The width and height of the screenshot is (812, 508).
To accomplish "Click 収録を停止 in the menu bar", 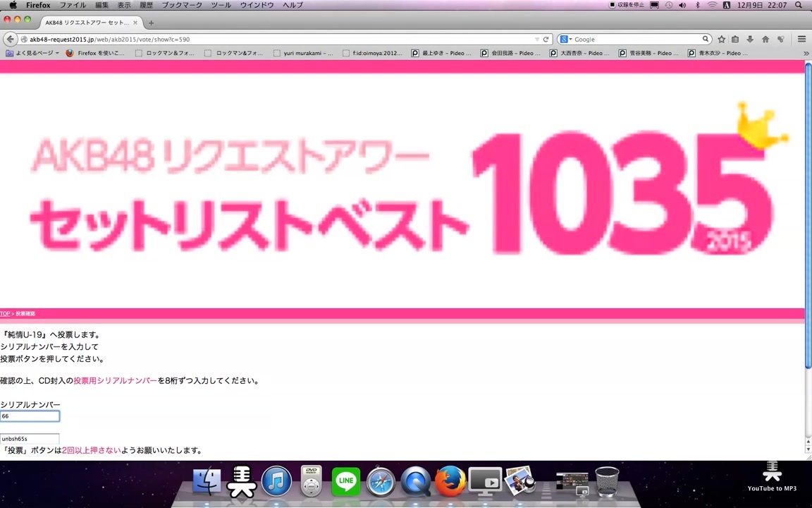I will click(627, 5).
